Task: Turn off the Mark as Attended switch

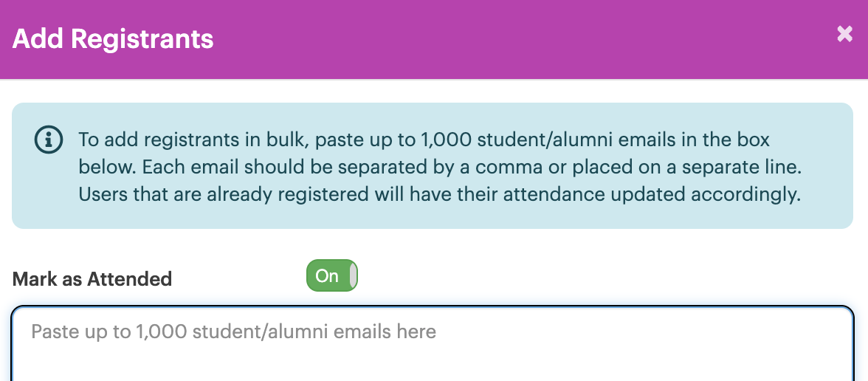Action: pos(332,275)
